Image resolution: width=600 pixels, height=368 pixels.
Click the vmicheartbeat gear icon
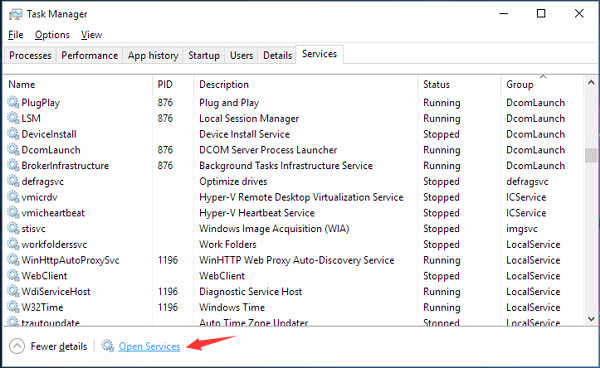(x=13, y=212)
